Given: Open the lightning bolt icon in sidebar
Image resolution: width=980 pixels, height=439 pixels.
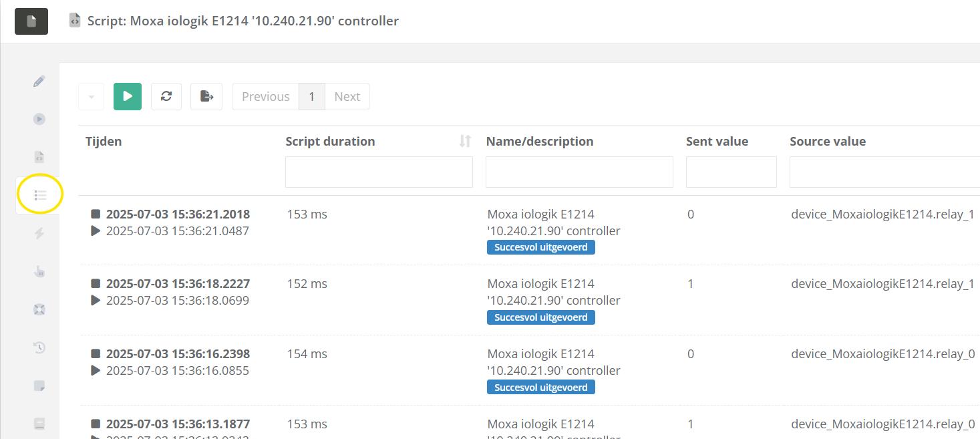Looking at the screenshot, I should pos(39,233).
